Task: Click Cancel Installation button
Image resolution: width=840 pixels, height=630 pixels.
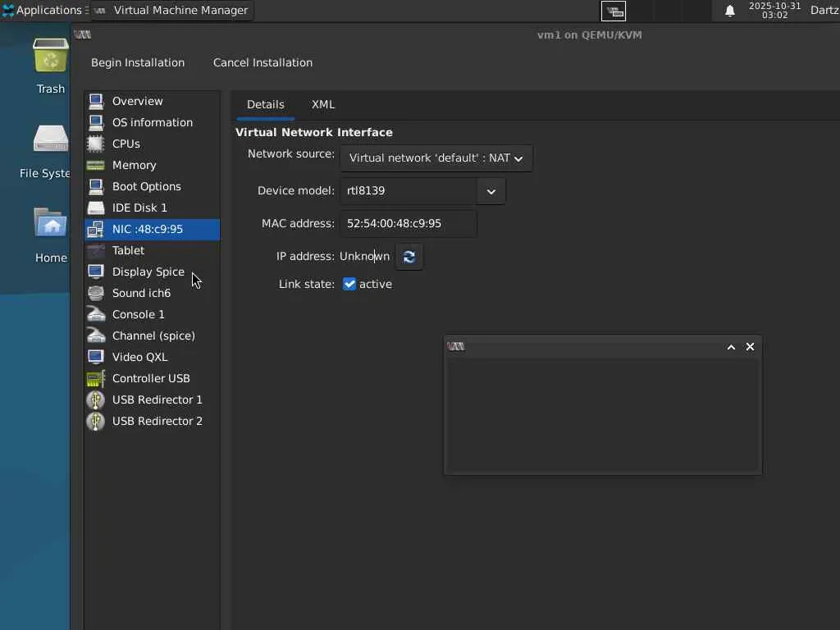Action: 262,62
